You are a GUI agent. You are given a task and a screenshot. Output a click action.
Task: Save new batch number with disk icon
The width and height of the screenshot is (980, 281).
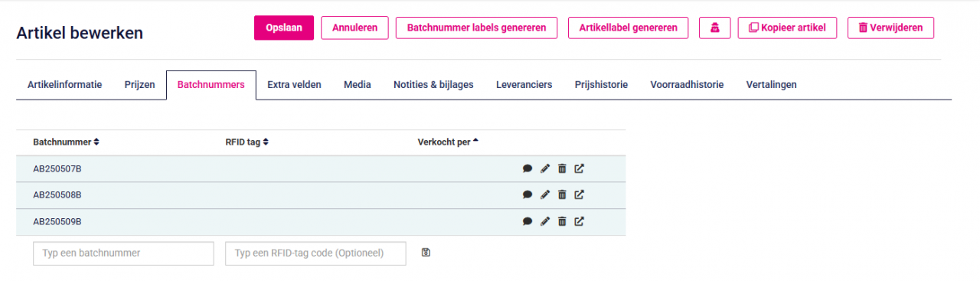426,253
